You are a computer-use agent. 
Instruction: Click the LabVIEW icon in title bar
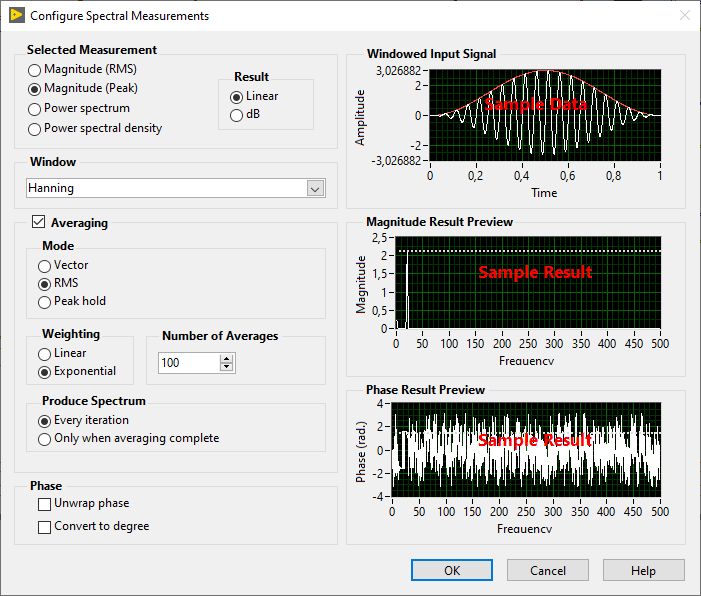point(17,15)
